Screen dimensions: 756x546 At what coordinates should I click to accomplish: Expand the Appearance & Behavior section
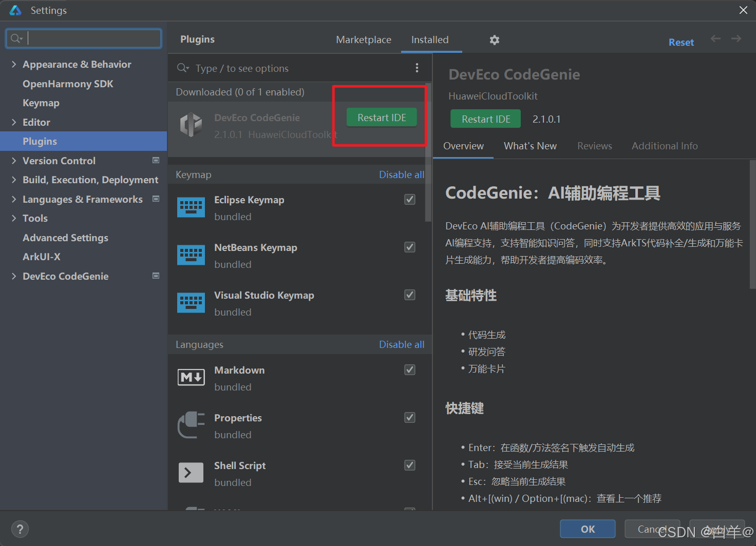click(x=14, y=64)
